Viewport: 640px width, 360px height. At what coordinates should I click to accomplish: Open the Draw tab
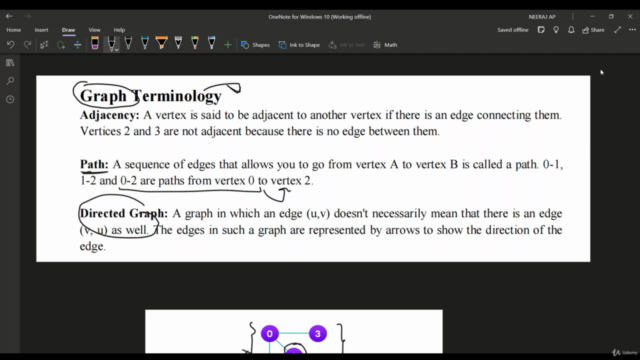point(68,30)
